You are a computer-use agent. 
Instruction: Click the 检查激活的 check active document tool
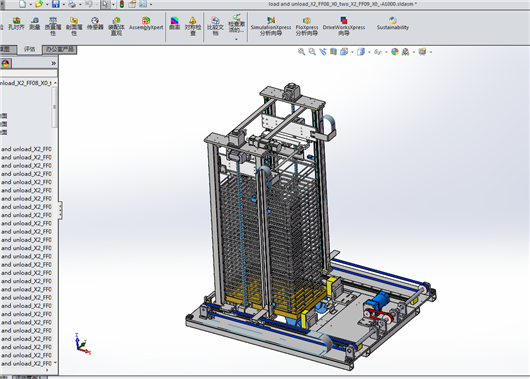[236, 24]
